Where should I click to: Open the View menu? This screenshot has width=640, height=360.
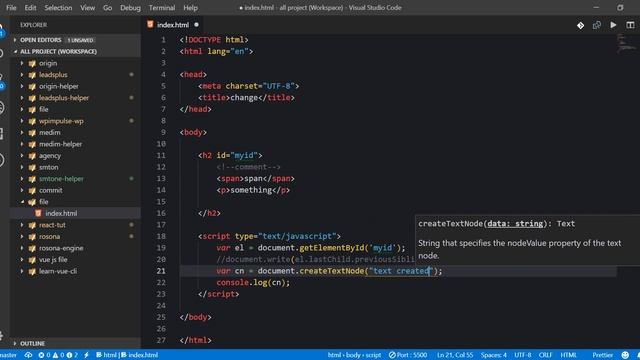click(87, 8)
